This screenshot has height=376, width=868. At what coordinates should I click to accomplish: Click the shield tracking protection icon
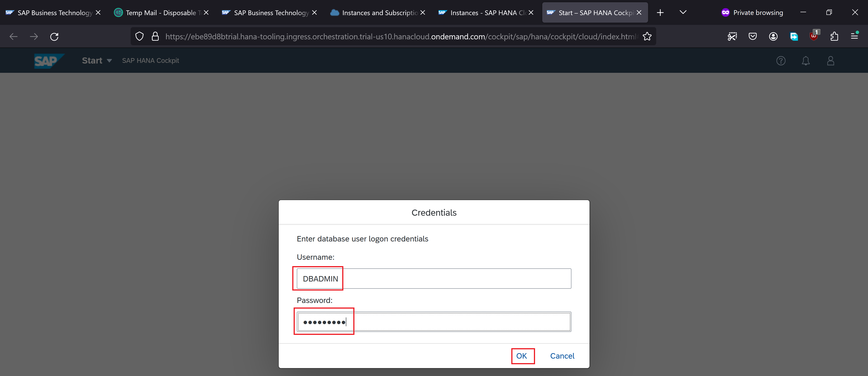click(139, 36)
